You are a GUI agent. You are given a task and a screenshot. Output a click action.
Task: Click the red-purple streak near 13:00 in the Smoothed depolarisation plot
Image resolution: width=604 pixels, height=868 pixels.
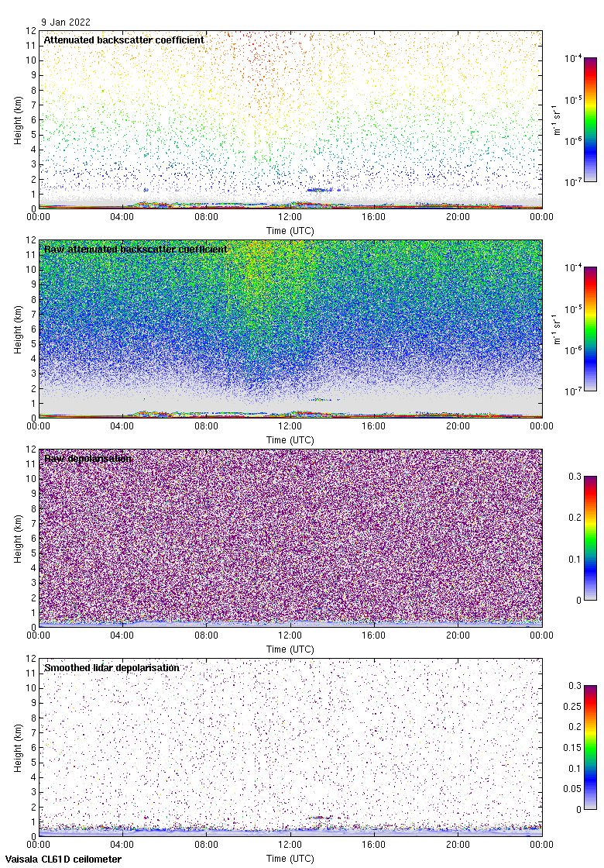(319, 817)
